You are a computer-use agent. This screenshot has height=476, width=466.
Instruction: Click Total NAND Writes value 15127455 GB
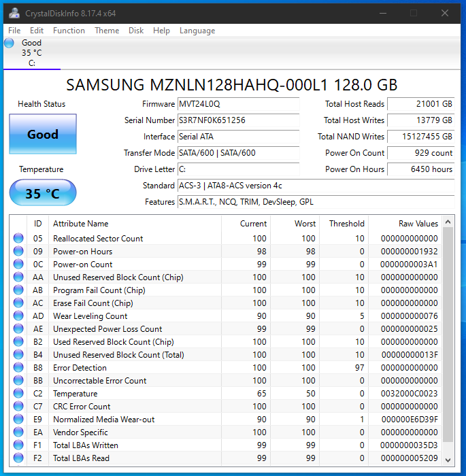[421, 137]
